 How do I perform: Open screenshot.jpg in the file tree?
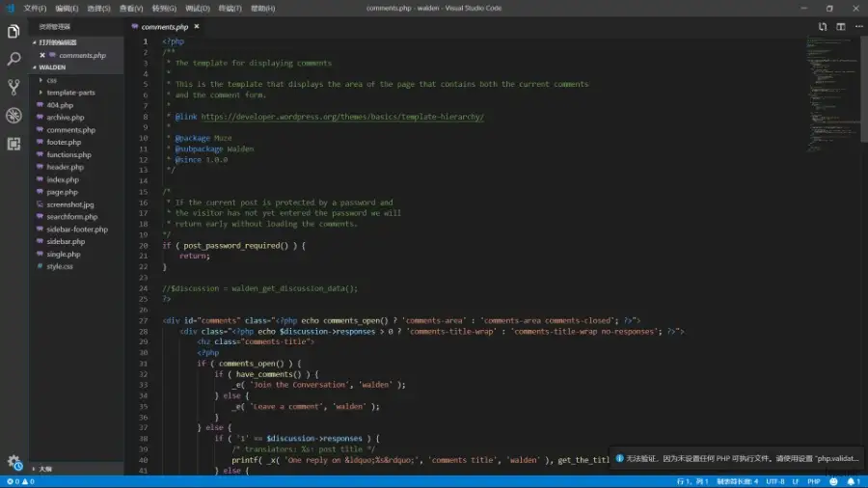pos(70,204)
